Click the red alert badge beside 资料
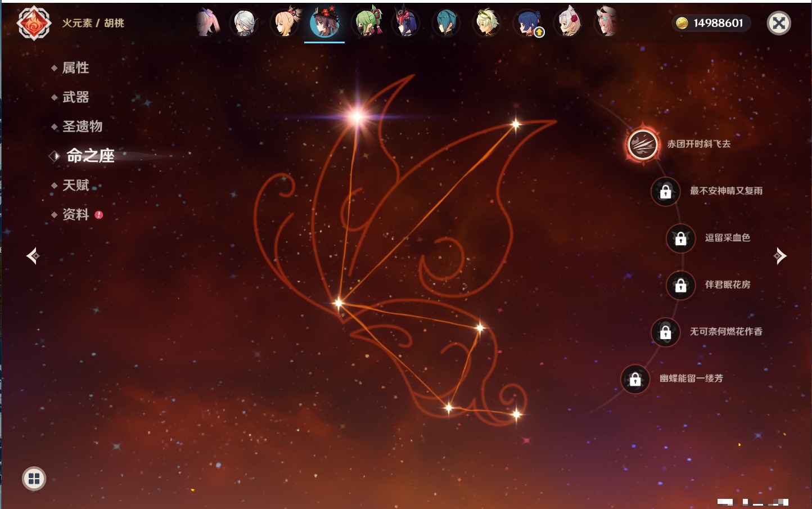Image resolution: width=812 pixels, height=509 pixels. [99, 215]
